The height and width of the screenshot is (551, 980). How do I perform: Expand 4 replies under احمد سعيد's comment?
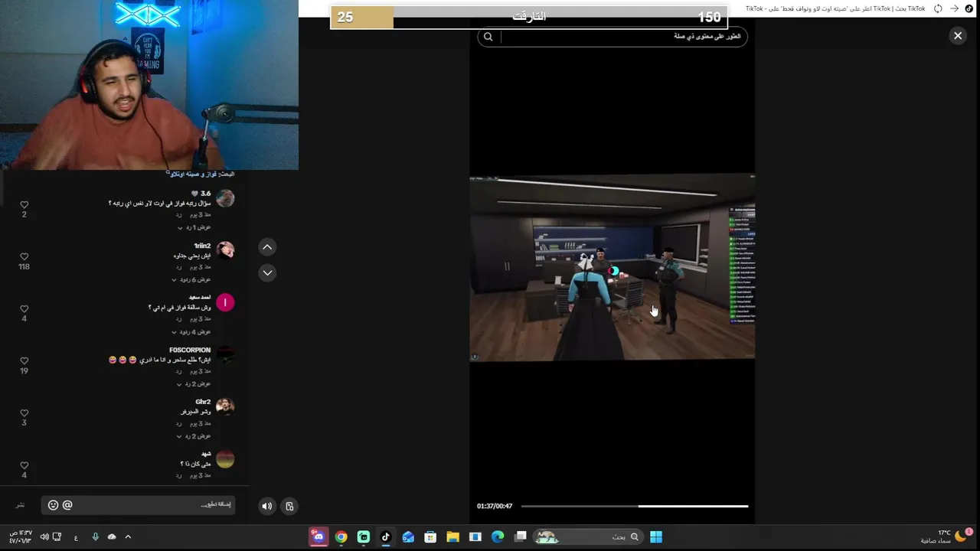192,331
